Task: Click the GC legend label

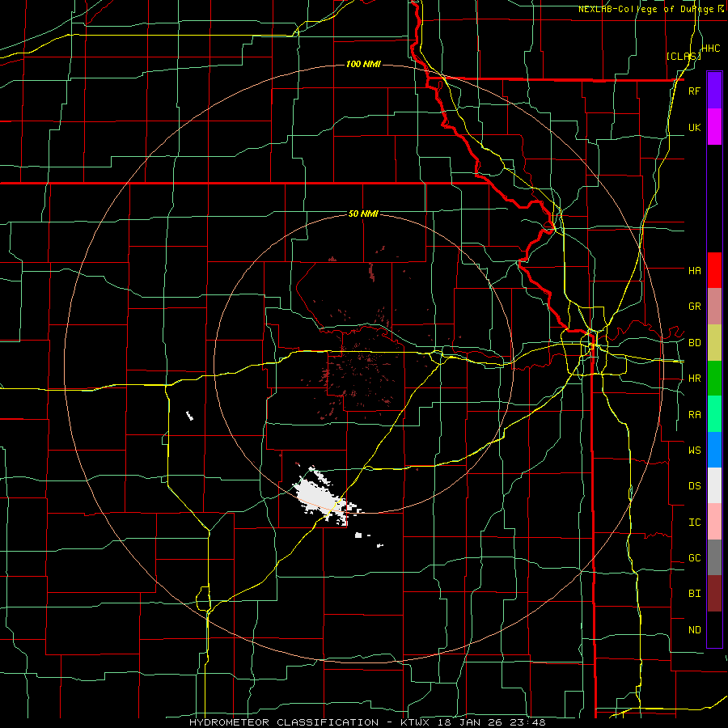Action: (694, 558)
